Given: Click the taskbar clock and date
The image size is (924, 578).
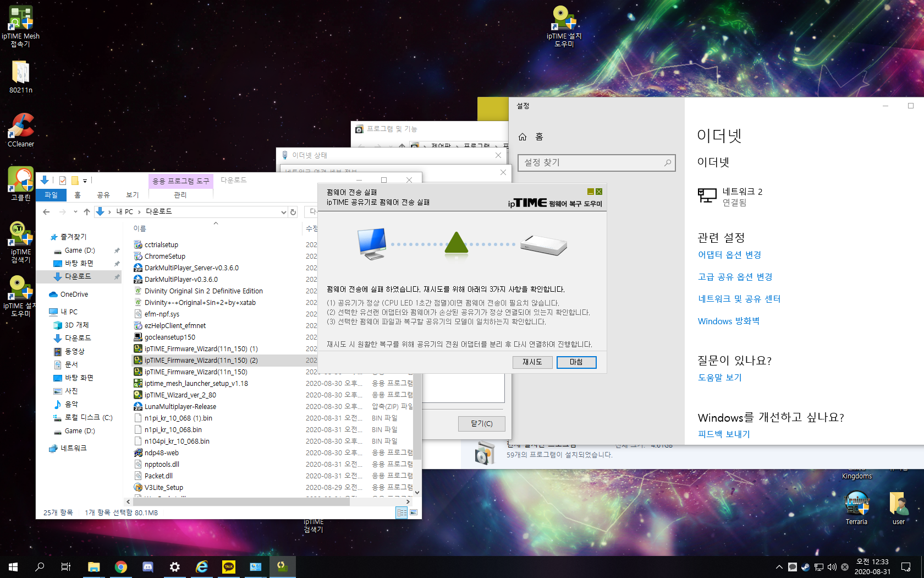Looking at the screenshot, I should click(x=872, y=567).
